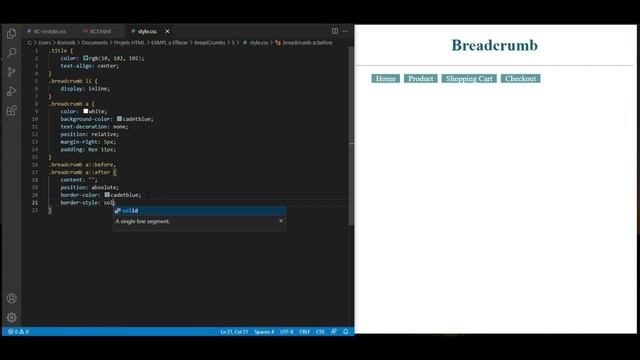Click the UTF-8 encoding status entry

click(287, 331)
